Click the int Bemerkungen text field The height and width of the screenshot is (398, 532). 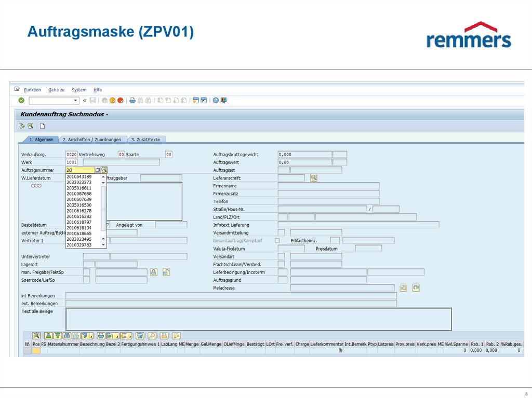231,296
